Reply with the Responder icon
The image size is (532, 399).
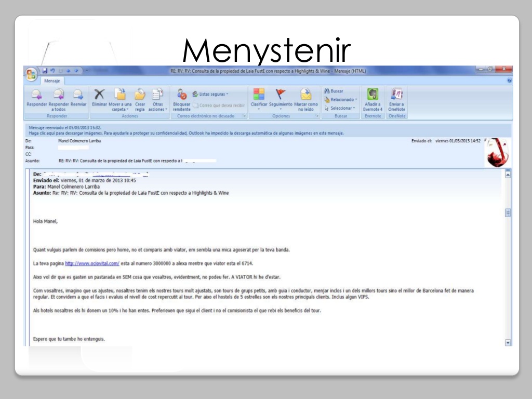[x=37, y=98]
